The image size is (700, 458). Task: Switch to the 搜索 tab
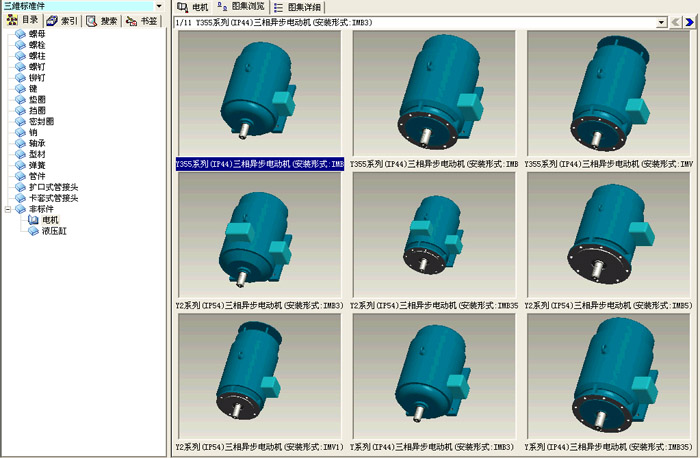click(101, 20)
